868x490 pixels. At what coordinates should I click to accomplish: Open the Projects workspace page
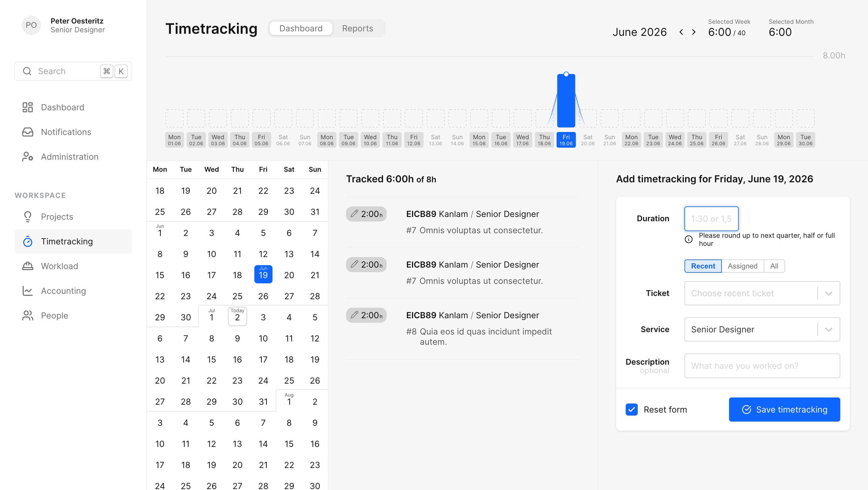tap(73, 217)
